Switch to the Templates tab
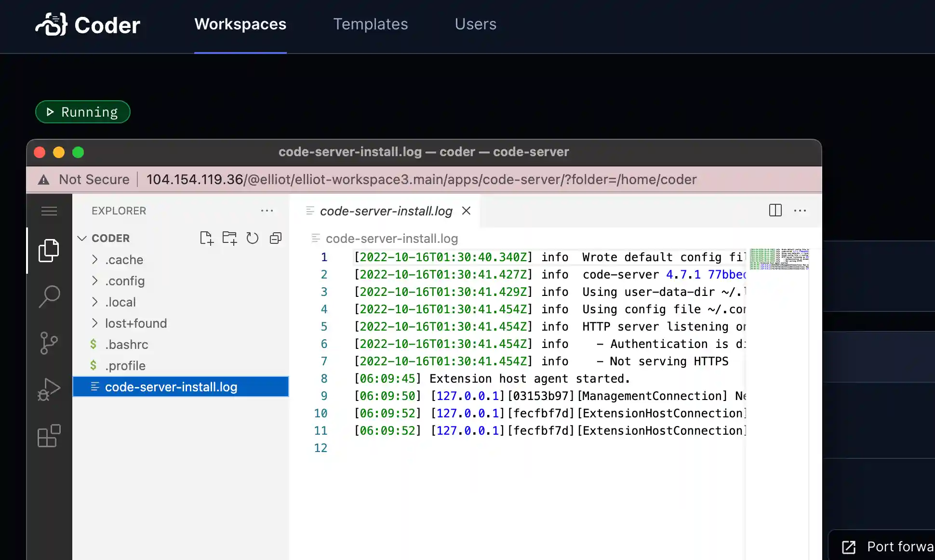The height and width of the screenshot is (560, 935). [370, 24]
